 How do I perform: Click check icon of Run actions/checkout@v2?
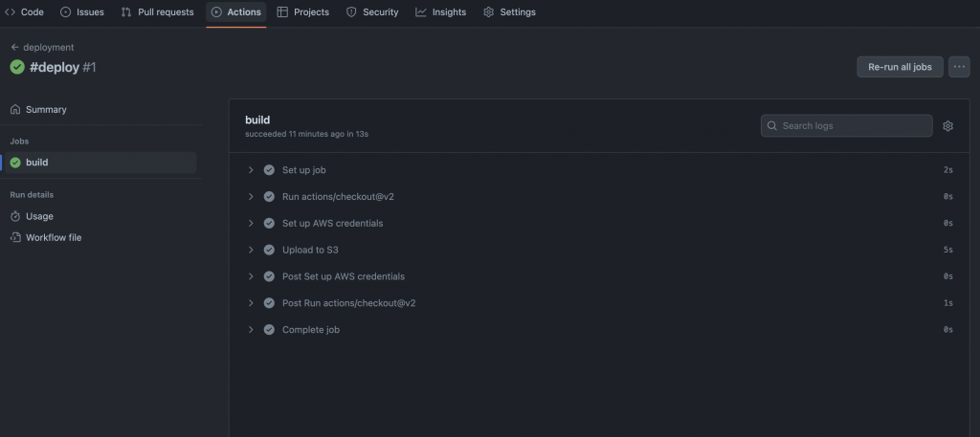(x=269, y=197)
